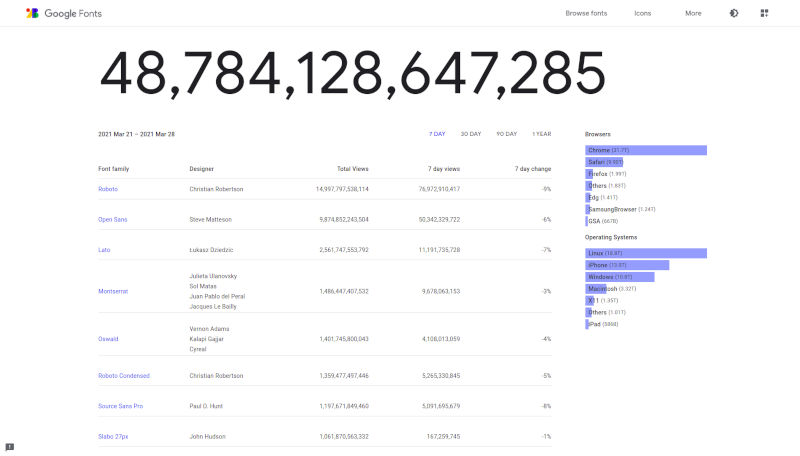
Task: Click the Firefox browser entry
Action: click(x=606, y=174)
